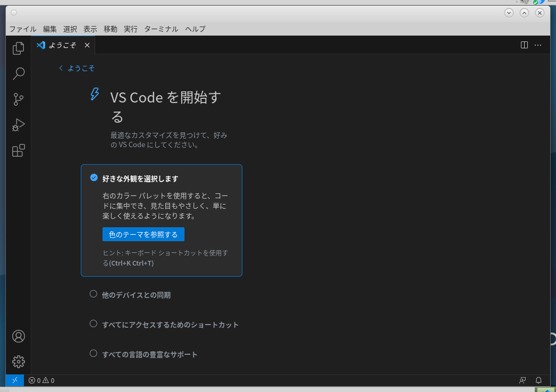Open the 編集 menu

click(49, 29)
